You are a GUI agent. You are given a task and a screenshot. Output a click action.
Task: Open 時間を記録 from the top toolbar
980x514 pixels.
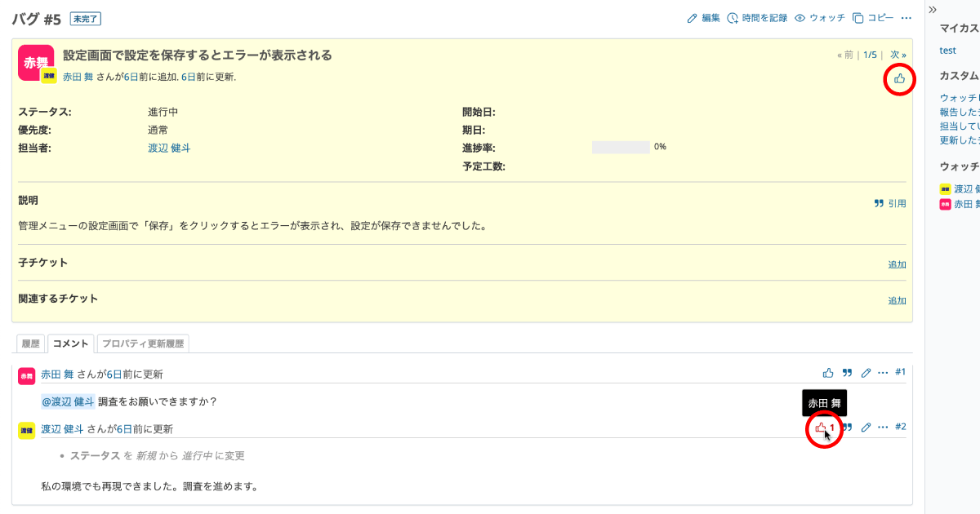733,18
